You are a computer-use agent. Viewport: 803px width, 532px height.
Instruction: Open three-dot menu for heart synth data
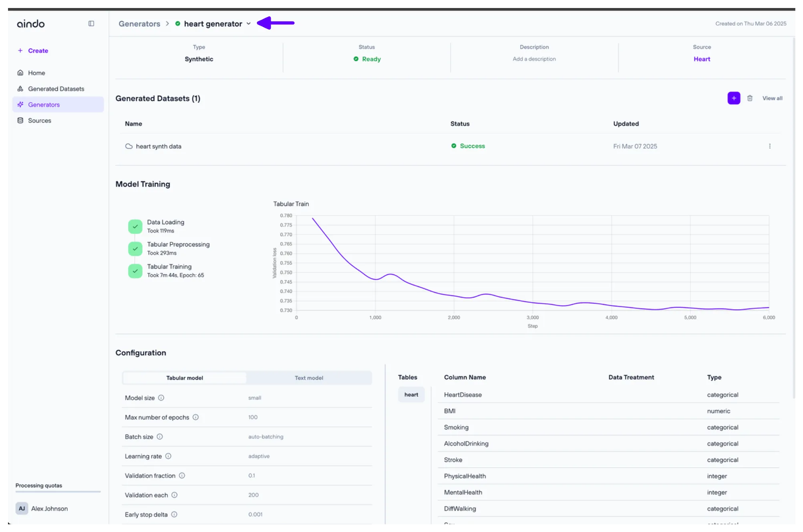tap(769, 146)
